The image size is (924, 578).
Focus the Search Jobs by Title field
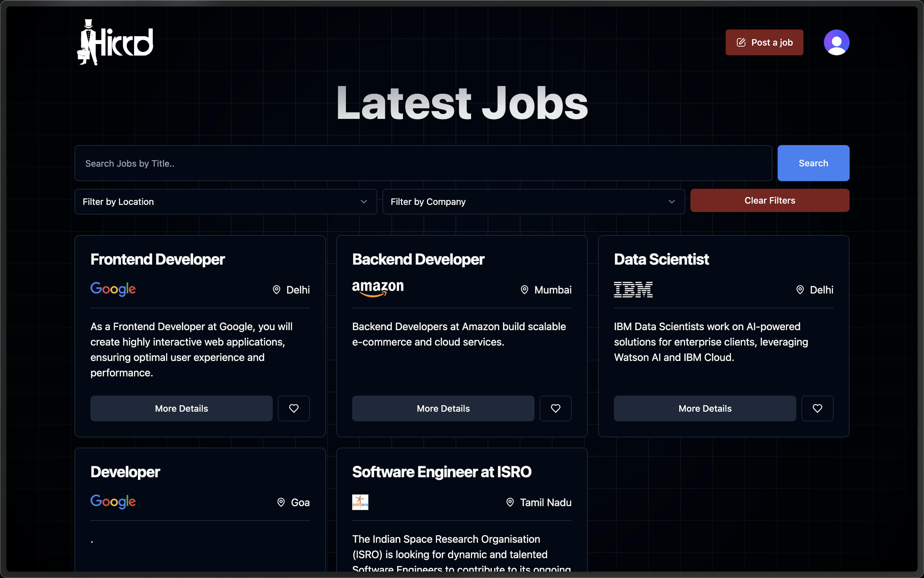(x=423, y=163)
